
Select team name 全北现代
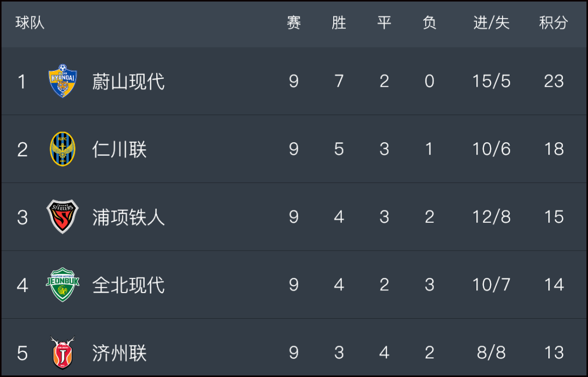tap(128, 285)
